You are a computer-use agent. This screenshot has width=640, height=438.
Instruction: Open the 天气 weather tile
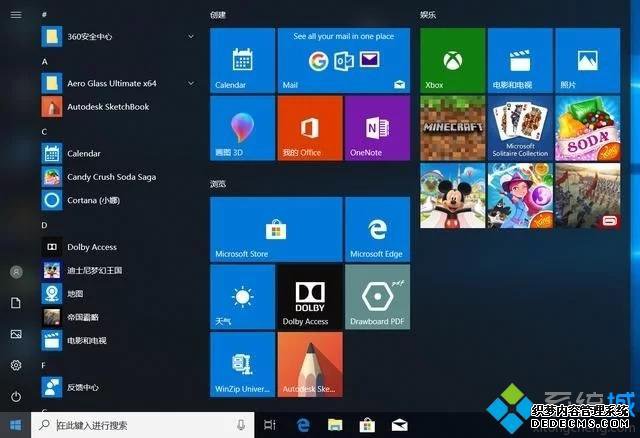click(x=242, y=297)
